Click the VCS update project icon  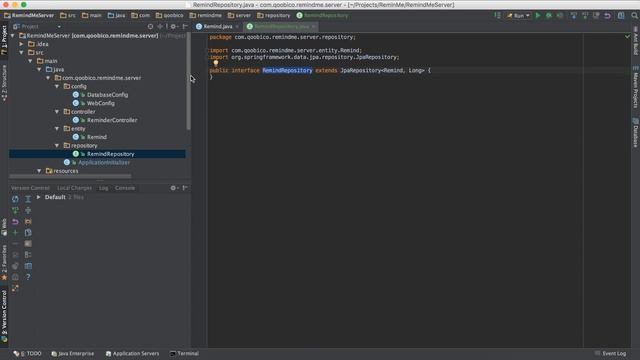click(573, 16)
